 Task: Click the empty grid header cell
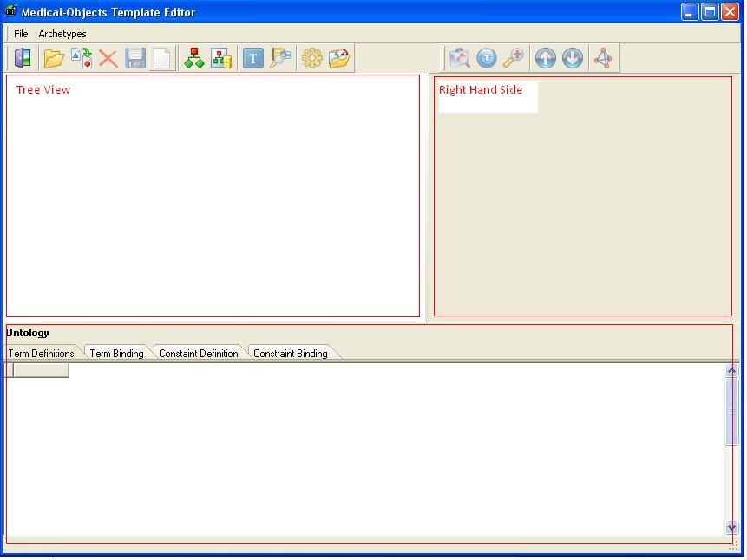tap(41, 371)
